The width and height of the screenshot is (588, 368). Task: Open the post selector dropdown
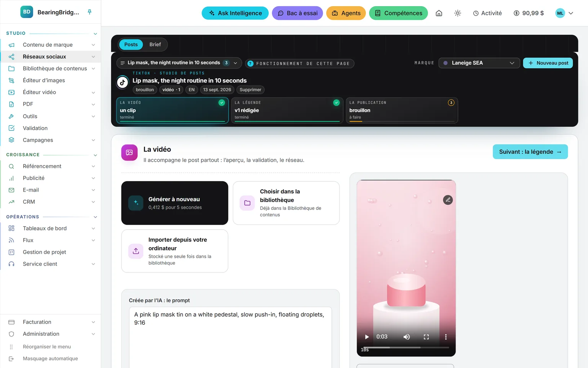pos(179,63)
